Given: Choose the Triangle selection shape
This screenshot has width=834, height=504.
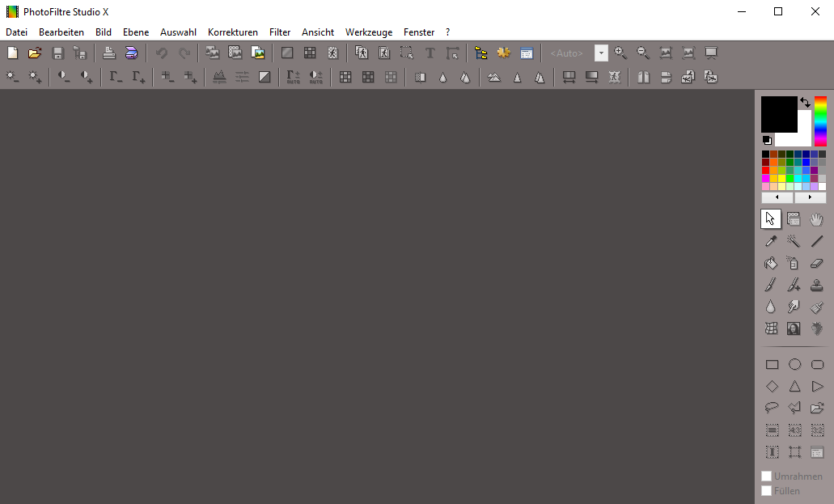Looking at the screenshot, I should 794,387.
